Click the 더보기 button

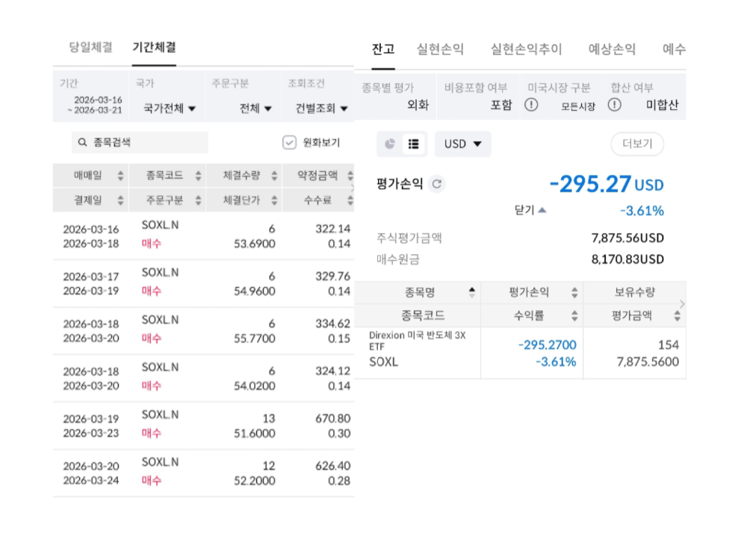(637, 144)
